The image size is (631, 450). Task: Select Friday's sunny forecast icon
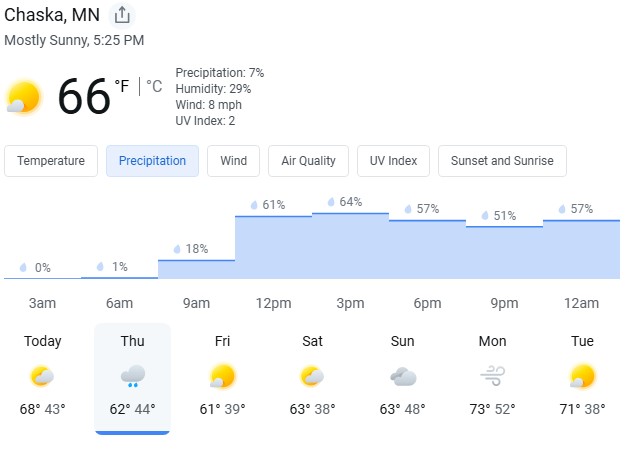(223, 376)
